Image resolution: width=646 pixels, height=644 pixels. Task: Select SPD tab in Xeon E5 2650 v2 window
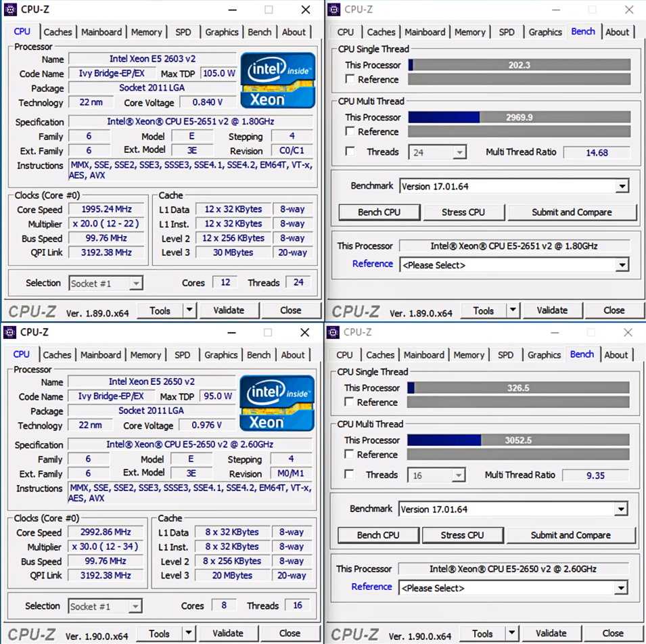click(x=182, y=354)
